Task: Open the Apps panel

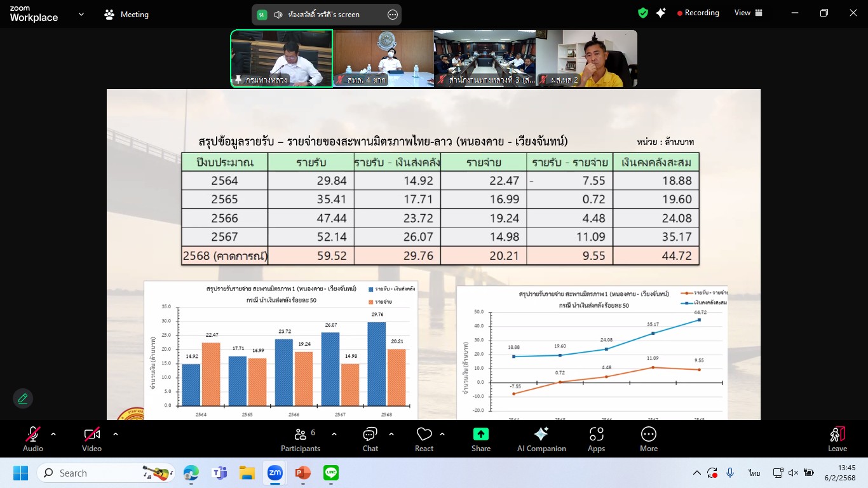Action: [x=596, y=439]
